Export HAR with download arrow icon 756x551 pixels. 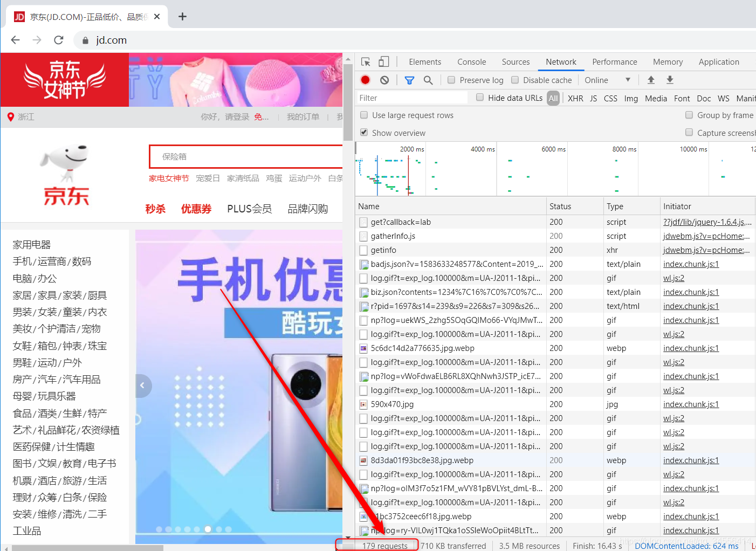pos(670,80)
